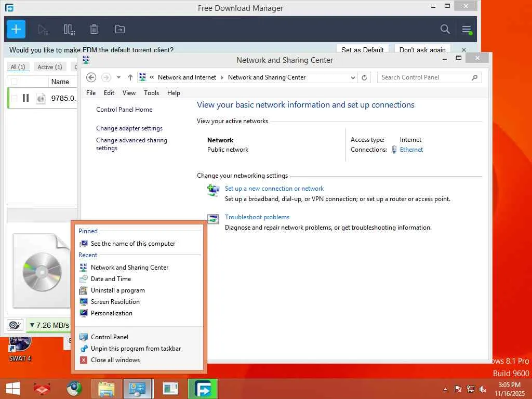Viewport: 532px width, 399px height.
Task: Go to Control Panel Home
Action: click(124, 110)
